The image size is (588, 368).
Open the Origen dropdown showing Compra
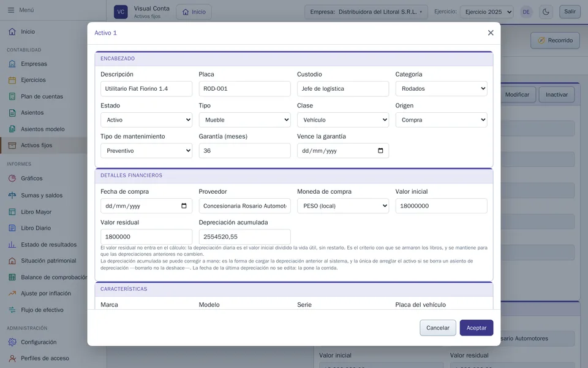coord(442,120)
